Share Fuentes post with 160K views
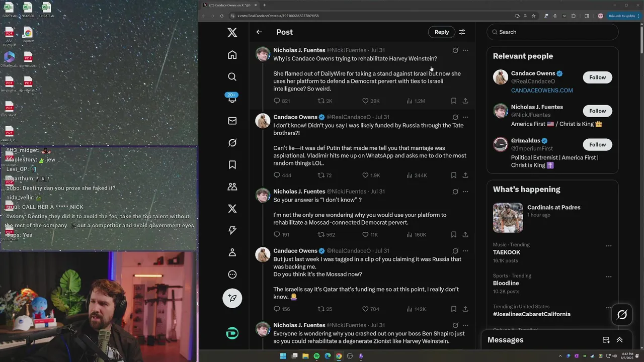This screenshot has height=362, width=644. [465, 235]
